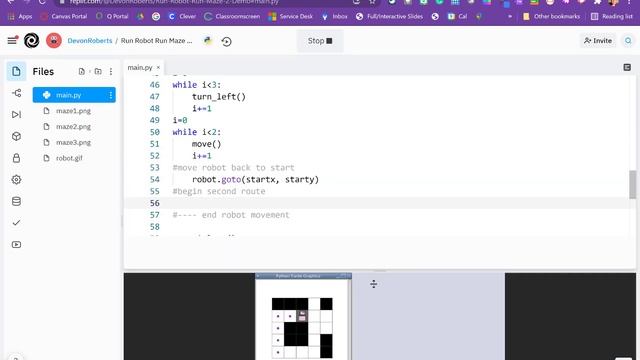
Task: Click the robot in the maze canvas
Action: click(x=302, y=316)
